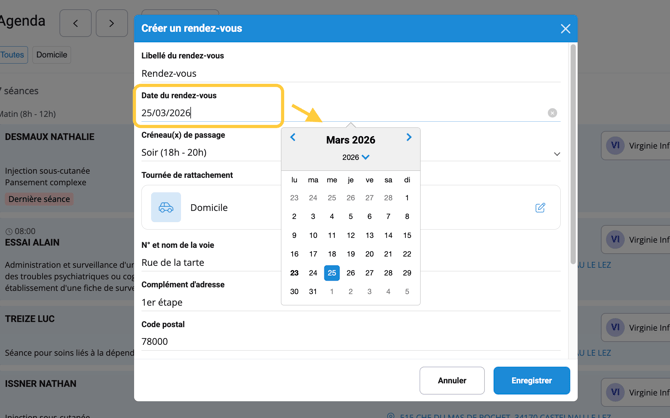Click the agenda previous arrow button
The height and width of the screenshot is (418, 670).
75,22
